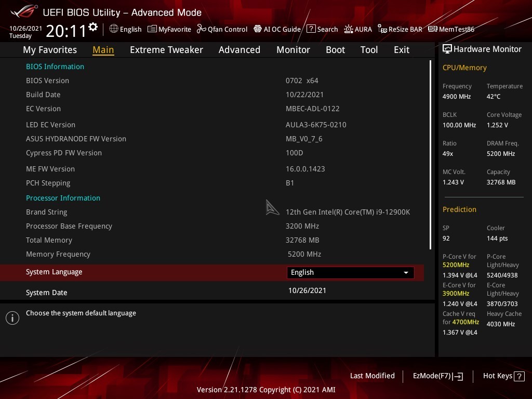The width and height of the screenshot is (532, 399).
Task: Click LED EC Version value AULA3-6K75-0210
Action: click(316, 125)
